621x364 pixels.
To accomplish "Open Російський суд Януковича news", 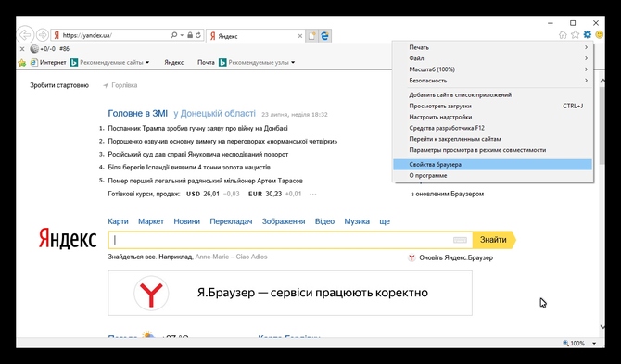I will pyautogui.click(x=198, y=155).
